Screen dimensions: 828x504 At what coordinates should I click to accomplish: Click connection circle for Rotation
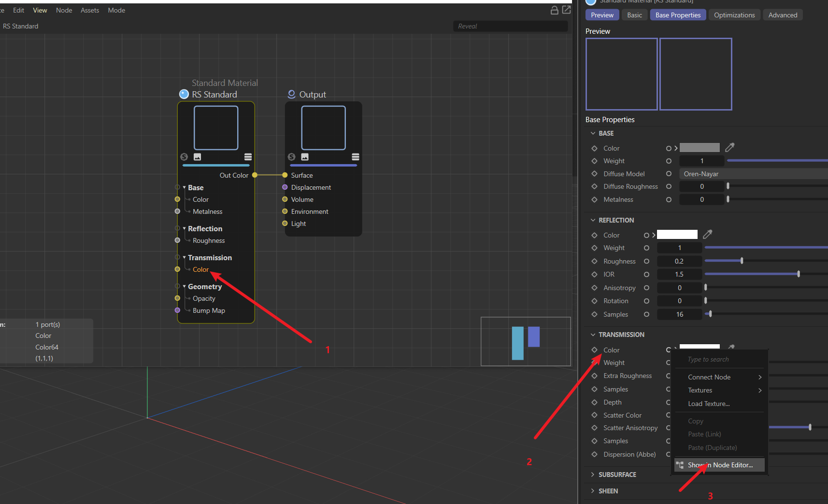click(646, 301)
